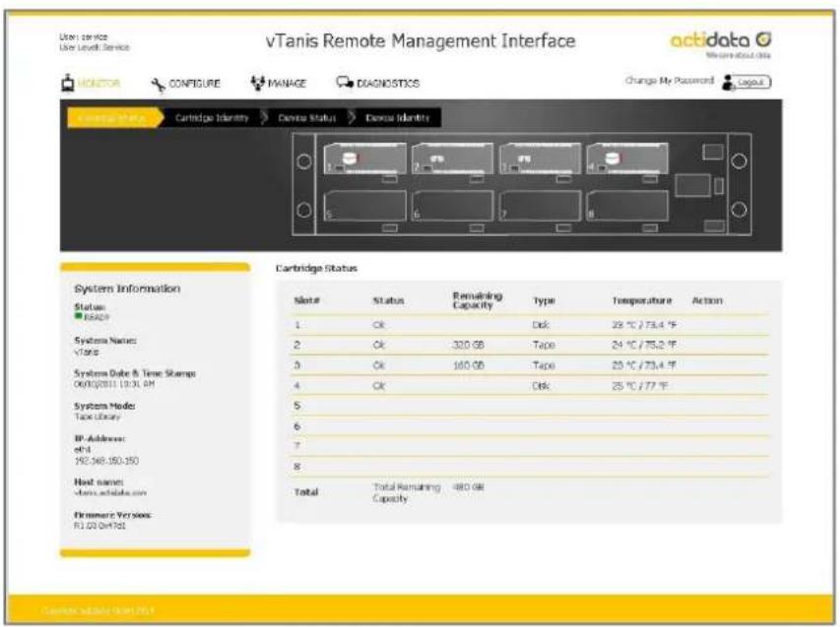Click slot 1's Disk type cell
840x627 pixels.
click(541, 325)
